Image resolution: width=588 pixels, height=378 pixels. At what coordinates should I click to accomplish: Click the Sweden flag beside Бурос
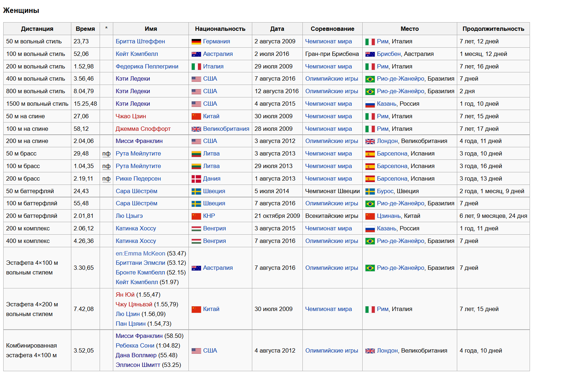point(370,191)
